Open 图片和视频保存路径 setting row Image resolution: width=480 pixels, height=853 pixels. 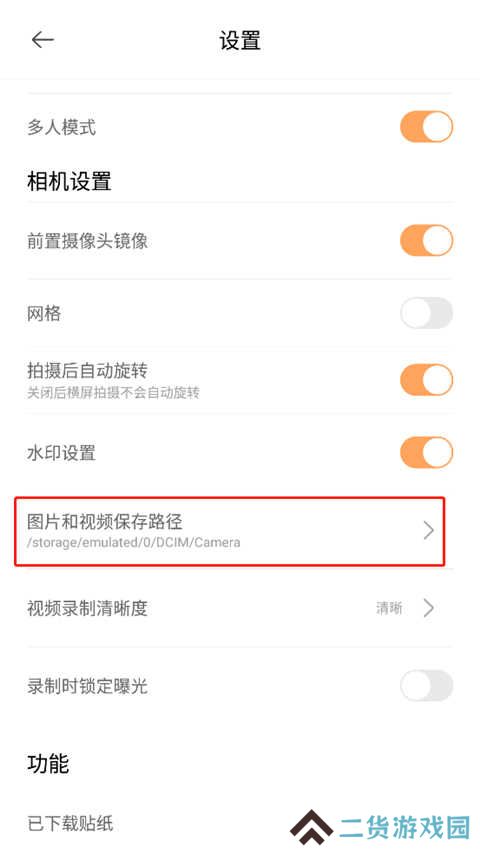(x=230, y=531)
